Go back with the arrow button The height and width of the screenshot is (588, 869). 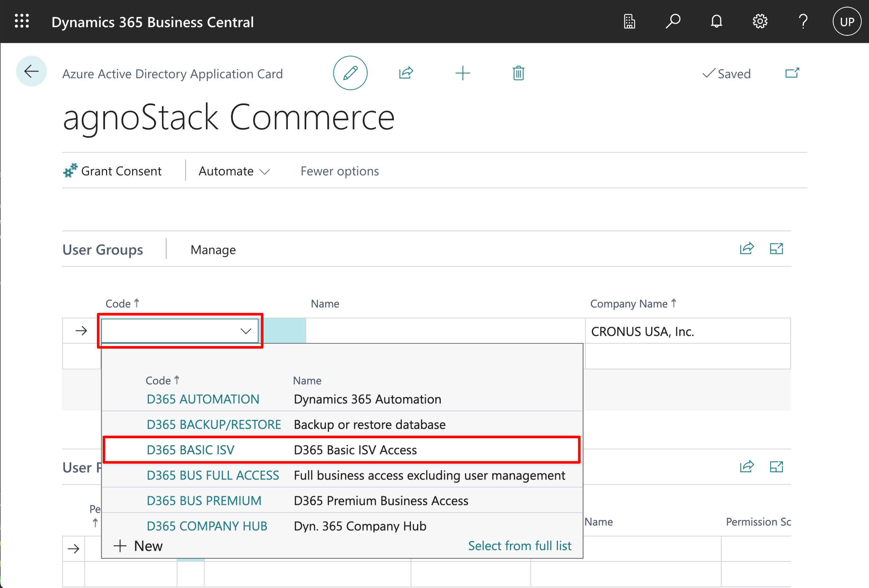point(31,71)
